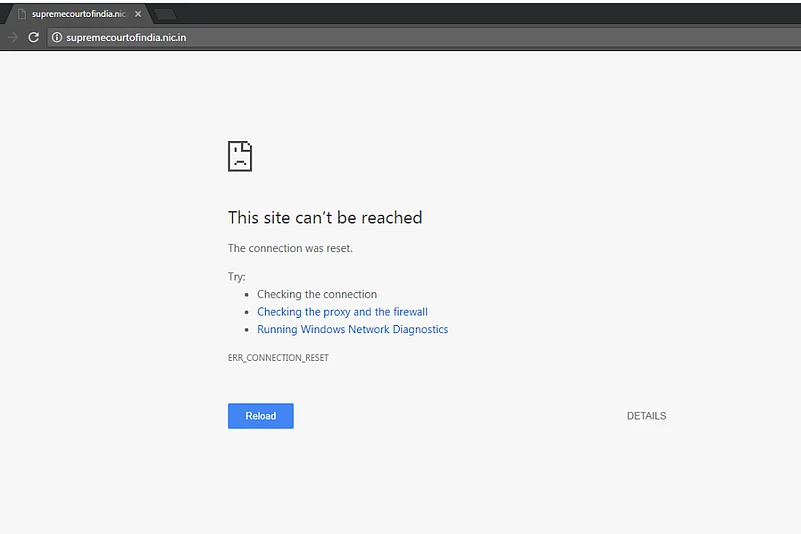Click the forward navigation arrow

pyautogui.click(x=12, y=37)
